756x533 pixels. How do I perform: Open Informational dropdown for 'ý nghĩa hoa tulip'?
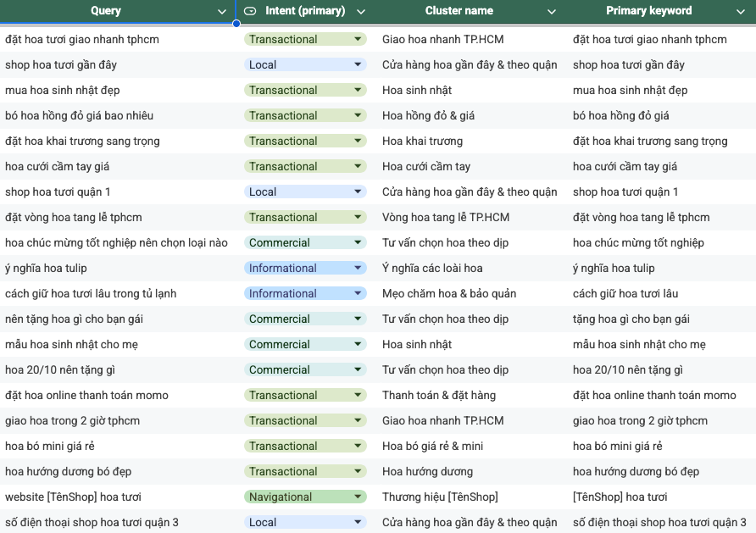[x=358, y=268]
